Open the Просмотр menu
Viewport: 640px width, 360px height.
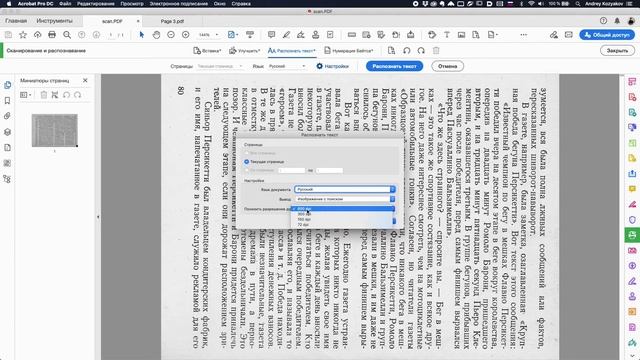pyautogui.click(x=132, y=4)
